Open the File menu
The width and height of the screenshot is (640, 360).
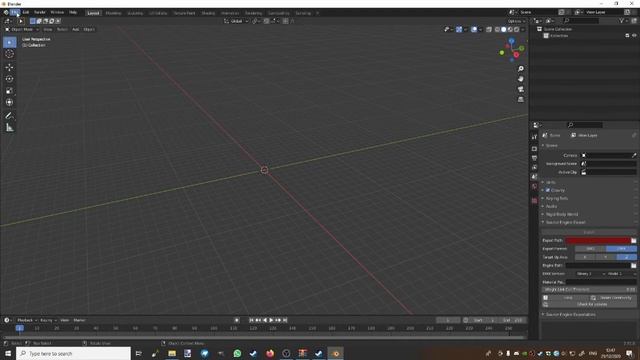pos(15,12)
